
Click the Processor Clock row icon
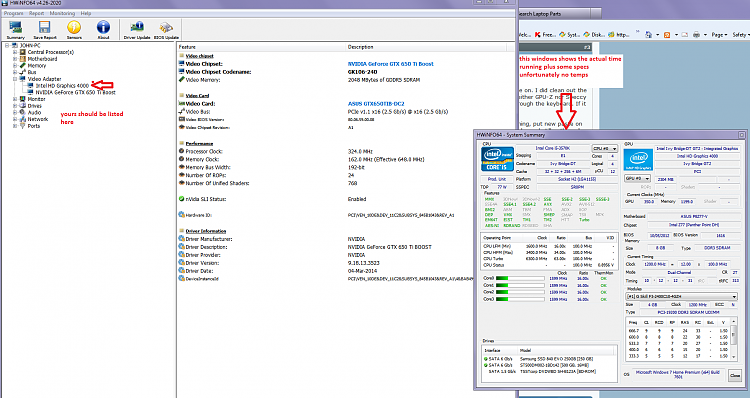coord(182,151)
